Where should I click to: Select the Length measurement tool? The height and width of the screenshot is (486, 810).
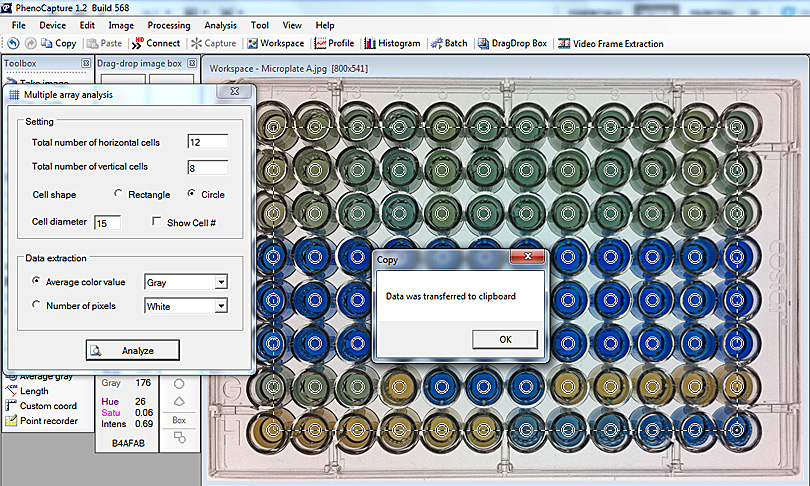pos(33,391)
